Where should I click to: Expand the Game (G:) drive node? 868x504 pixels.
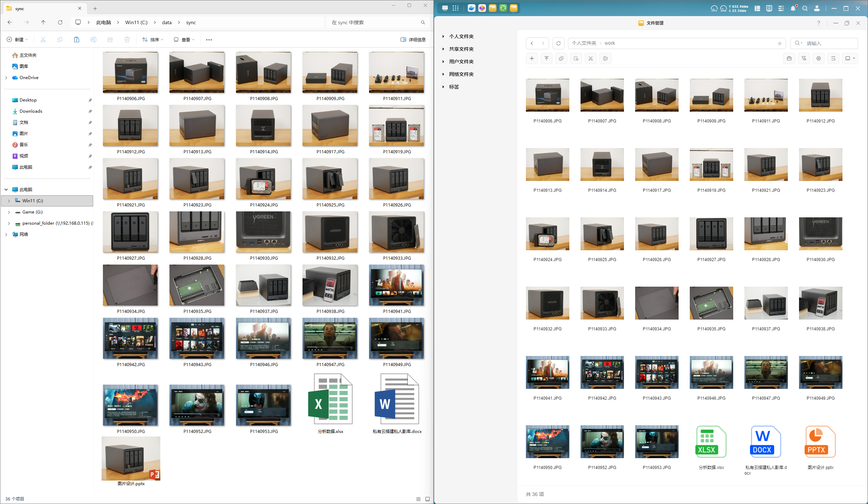coord(9,212)
